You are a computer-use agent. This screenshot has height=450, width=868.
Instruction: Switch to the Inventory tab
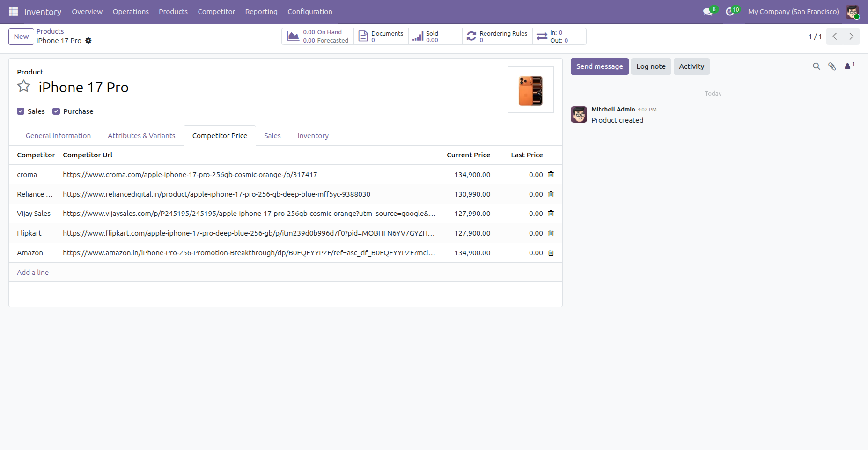313,136
